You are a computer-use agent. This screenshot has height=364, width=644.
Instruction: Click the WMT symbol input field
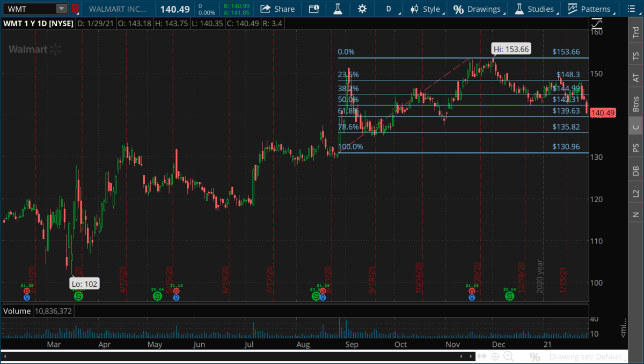point(30,9)
